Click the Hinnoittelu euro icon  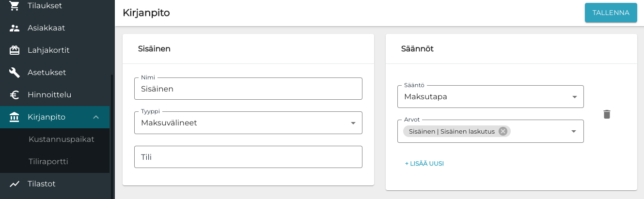click(x=15, y=95)
